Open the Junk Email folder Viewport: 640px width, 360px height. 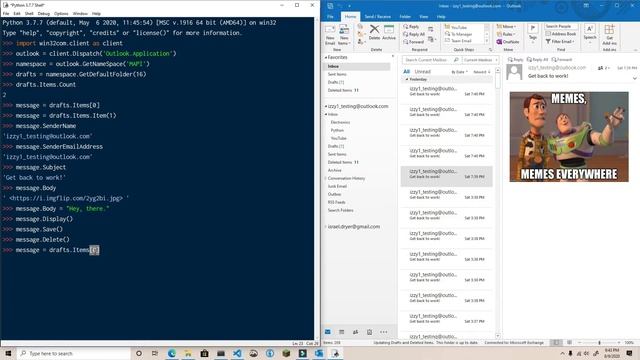coord(337,186)
